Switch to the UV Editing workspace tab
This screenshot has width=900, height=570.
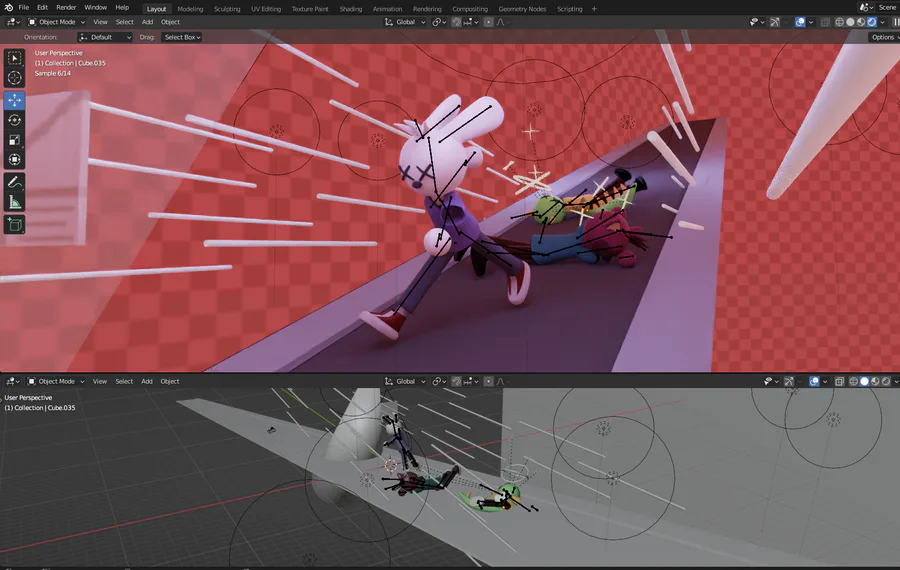(266, 9)
